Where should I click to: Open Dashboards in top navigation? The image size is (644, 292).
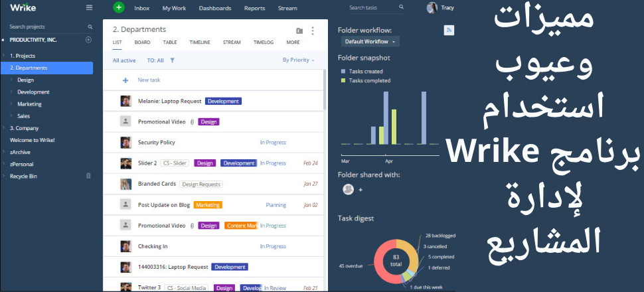click(x=215, y=8)
